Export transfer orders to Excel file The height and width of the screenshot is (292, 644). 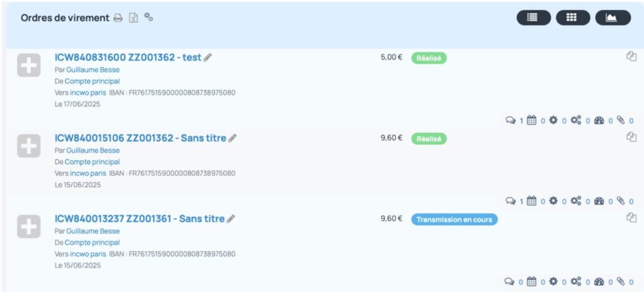click(133, 18)
